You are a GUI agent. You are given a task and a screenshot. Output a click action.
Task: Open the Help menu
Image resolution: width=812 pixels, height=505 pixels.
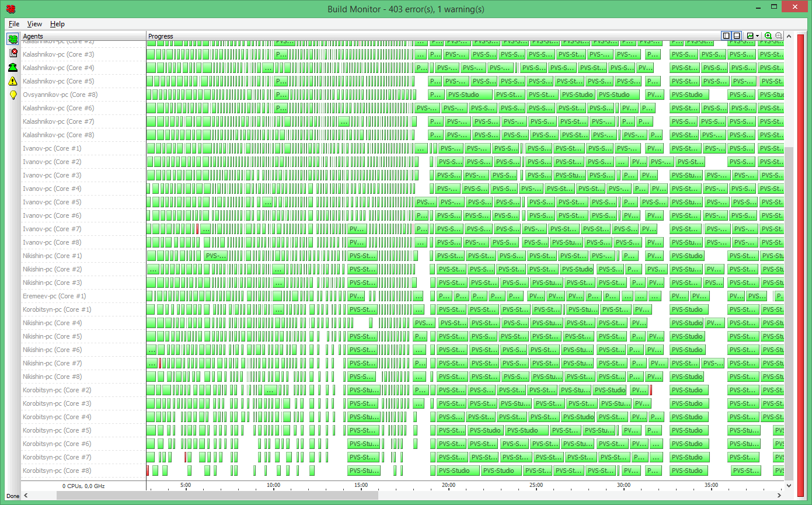click(x=57, y=24)
